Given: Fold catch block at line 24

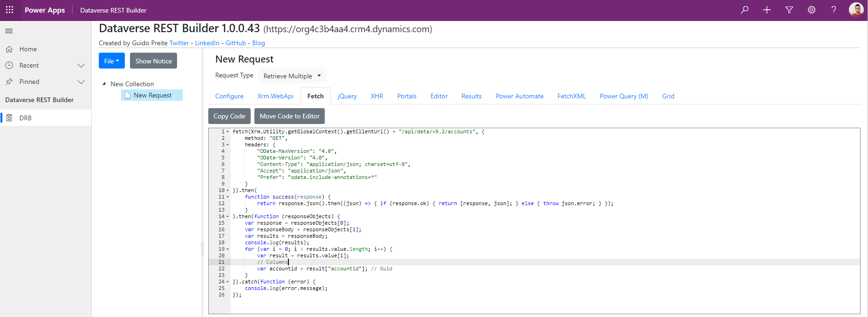Looking at the screenshot, I should click(228, 282).
